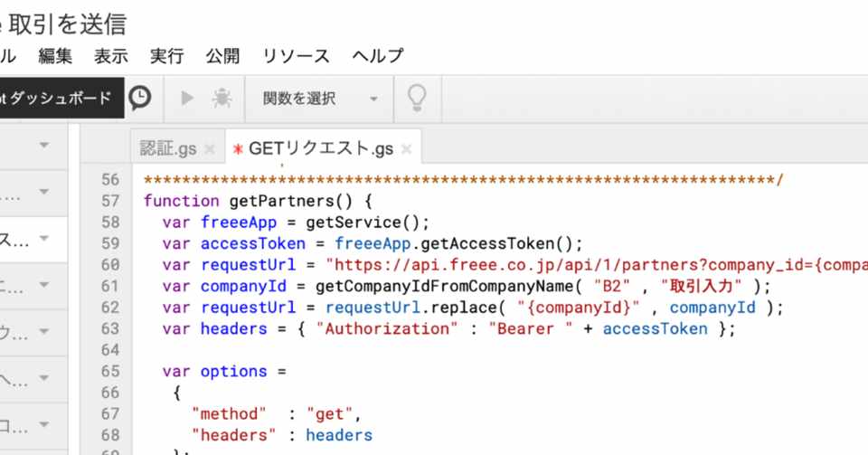Click the project title 取引を送信

(x=74, y=22)
